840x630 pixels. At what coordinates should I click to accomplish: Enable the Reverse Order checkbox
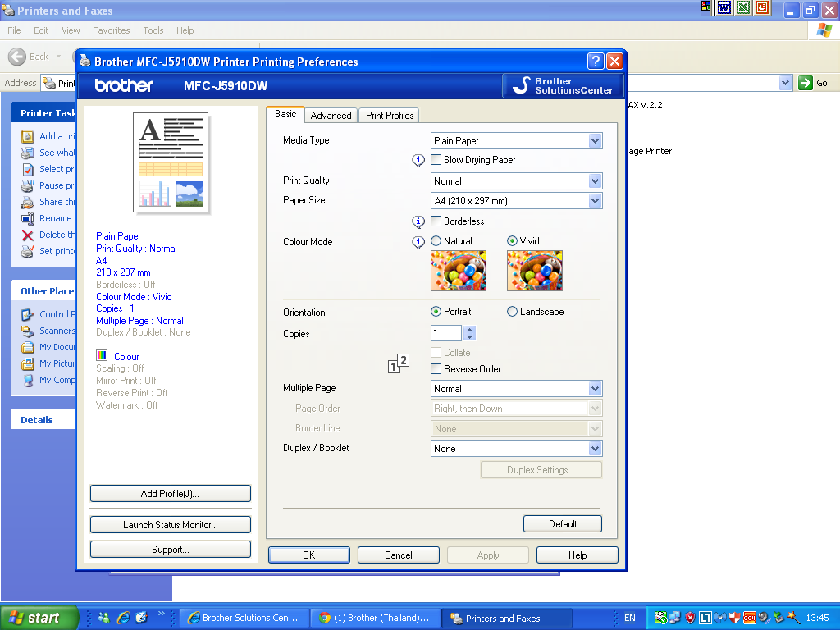click(x=436, y=368)
